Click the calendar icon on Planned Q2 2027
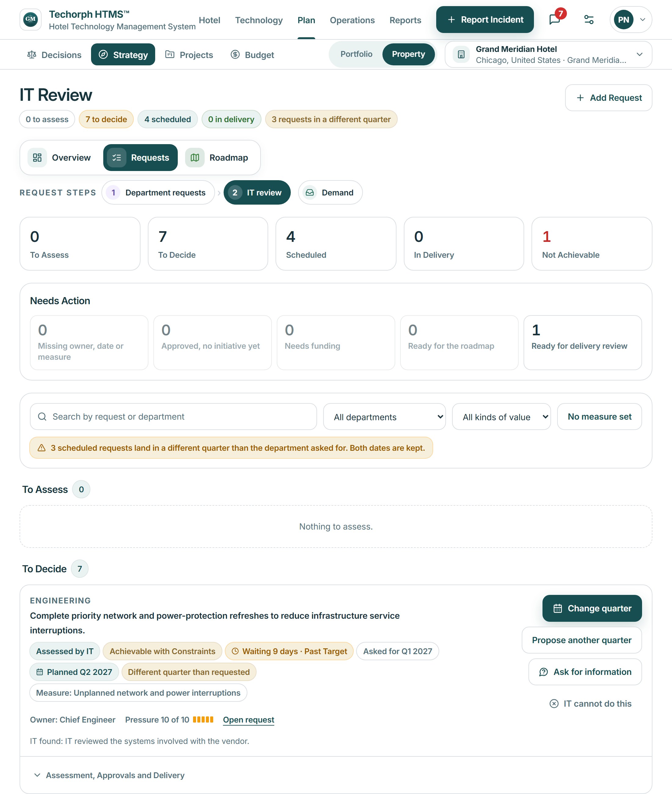The height and width of the screenshot is (794, 672). pos(40,672)
